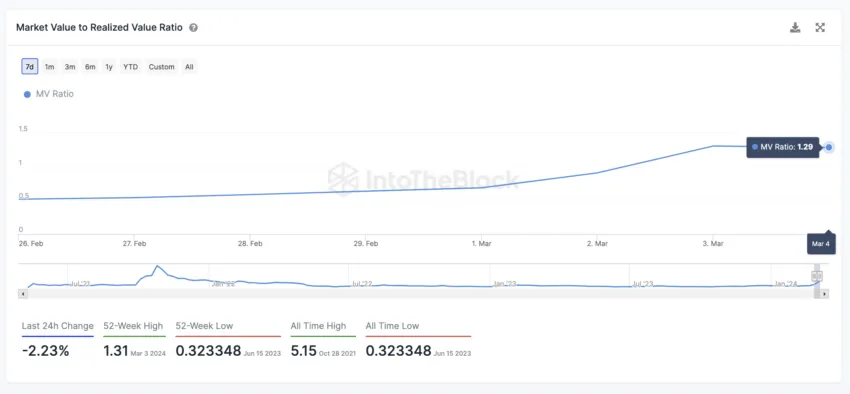Screen dimensions: 850x394
Task: Download the chart using the download icon
Action: [795, 28]
